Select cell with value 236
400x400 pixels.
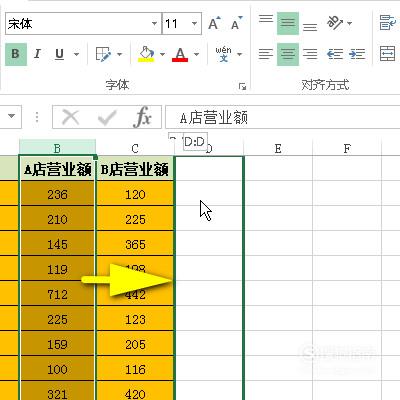(x=57, y=194)
